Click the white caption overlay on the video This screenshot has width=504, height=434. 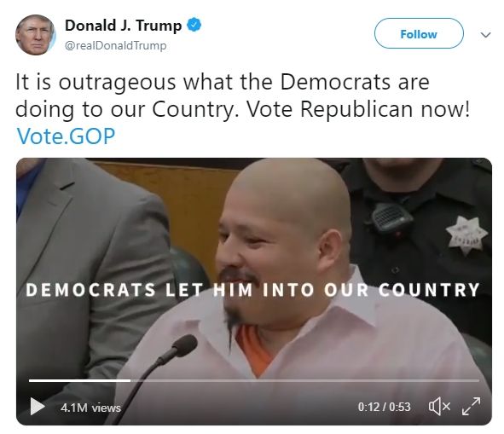pyautogui.click(x=252, y=290)
